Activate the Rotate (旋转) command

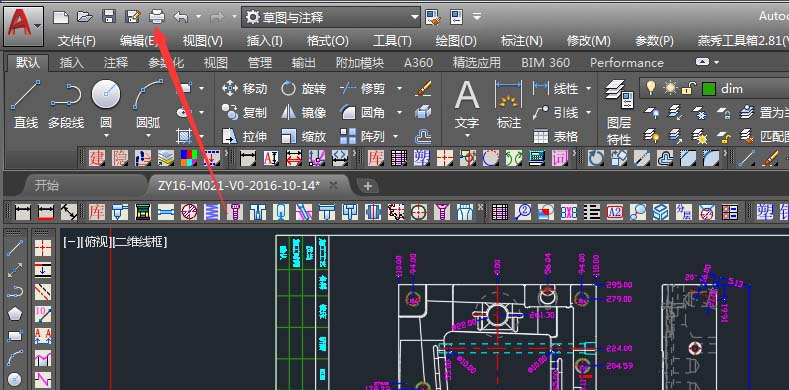click(x=303, y=89)
